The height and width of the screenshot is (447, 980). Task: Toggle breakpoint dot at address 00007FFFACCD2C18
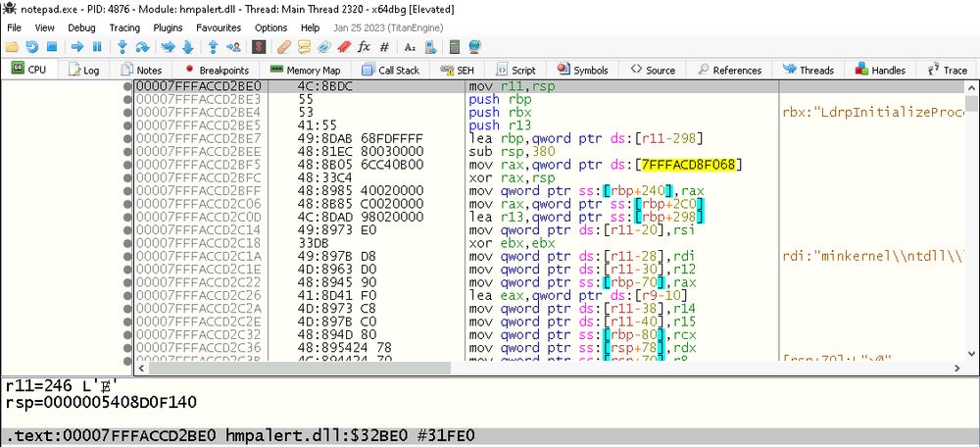128,242
